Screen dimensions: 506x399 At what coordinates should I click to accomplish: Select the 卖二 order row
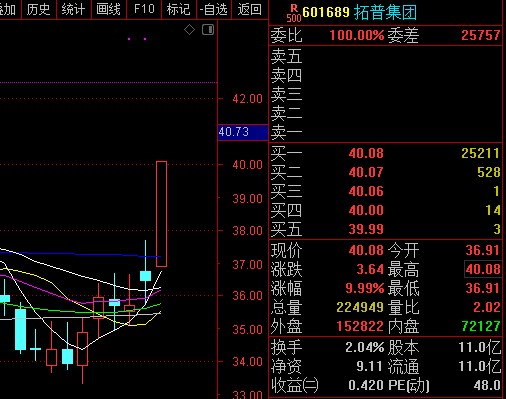click(385, 113)
